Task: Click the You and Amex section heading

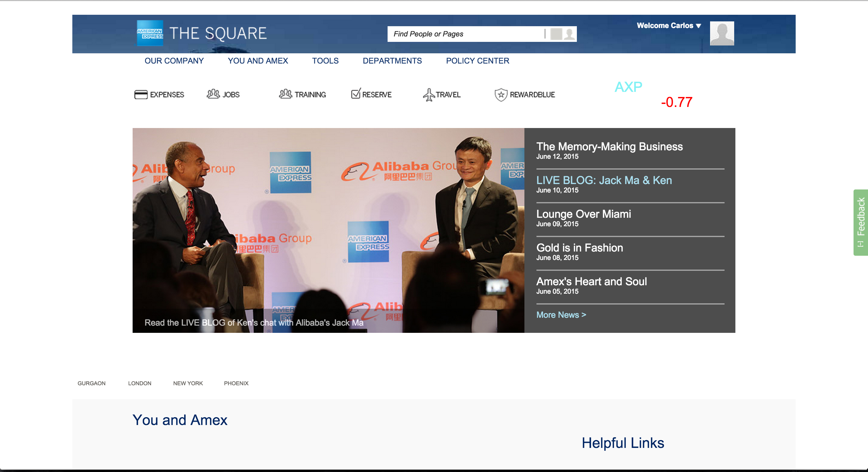Action: (180, 420)
